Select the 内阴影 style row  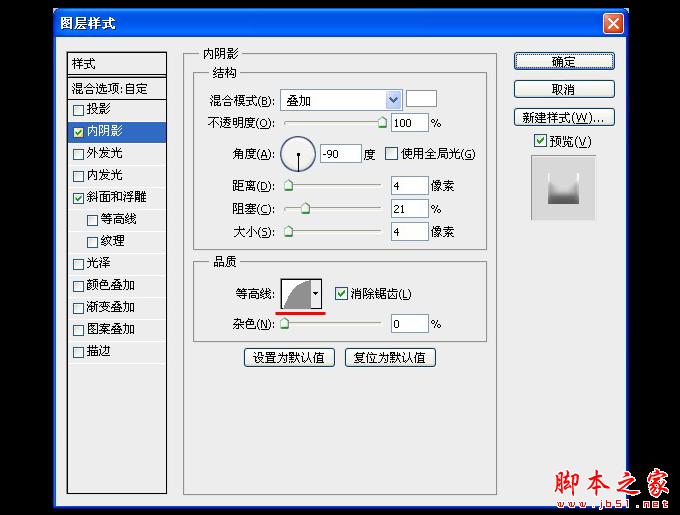tap(117, 132)
